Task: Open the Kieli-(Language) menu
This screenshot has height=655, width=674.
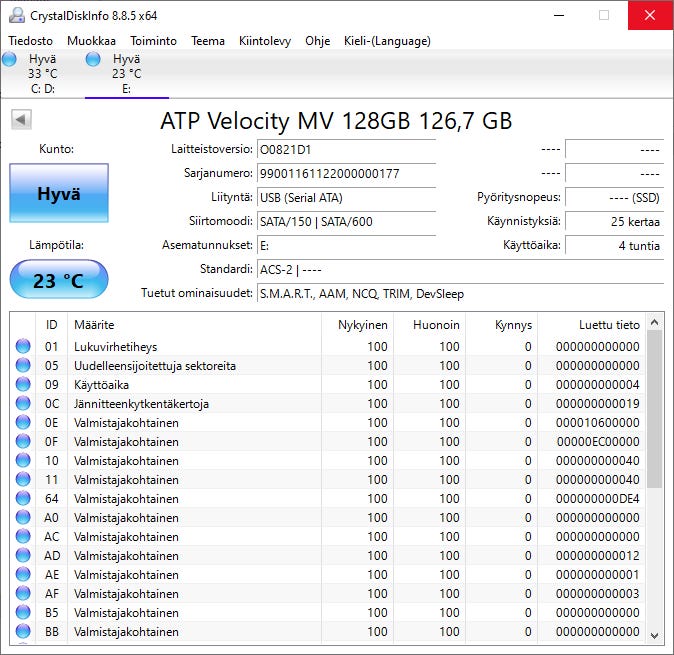Action: pyautogui.click(x=387, y=41)
